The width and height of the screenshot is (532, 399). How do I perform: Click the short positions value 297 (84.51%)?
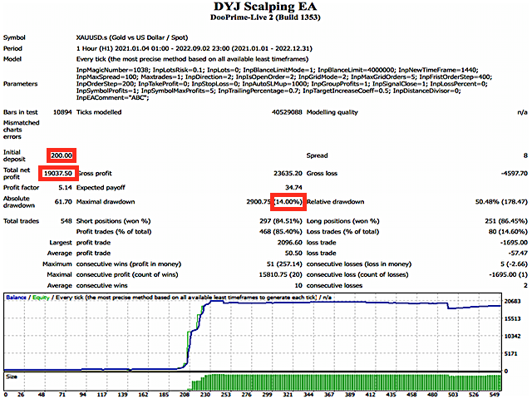tap(281, 221)
